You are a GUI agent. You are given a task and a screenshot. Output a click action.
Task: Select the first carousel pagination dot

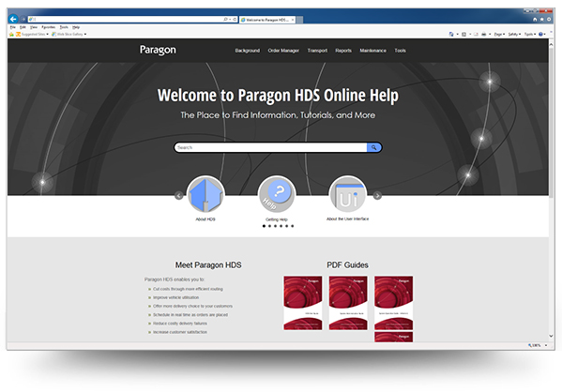[264, 226]
